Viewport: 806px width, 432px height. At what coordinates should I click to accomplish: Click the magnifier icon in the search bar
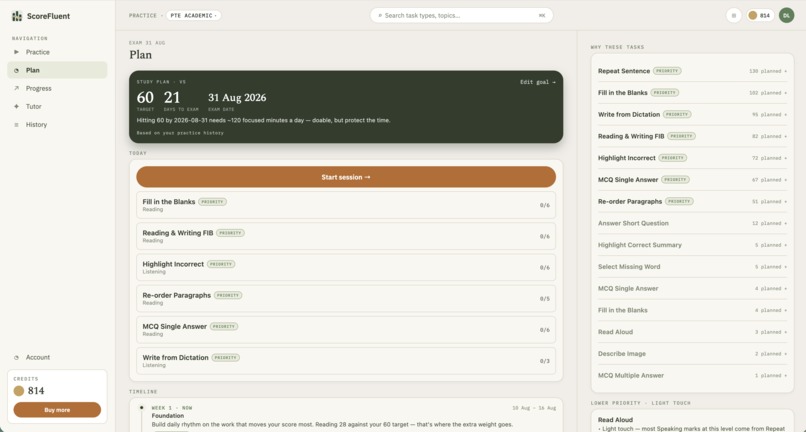tap(380, 15)
